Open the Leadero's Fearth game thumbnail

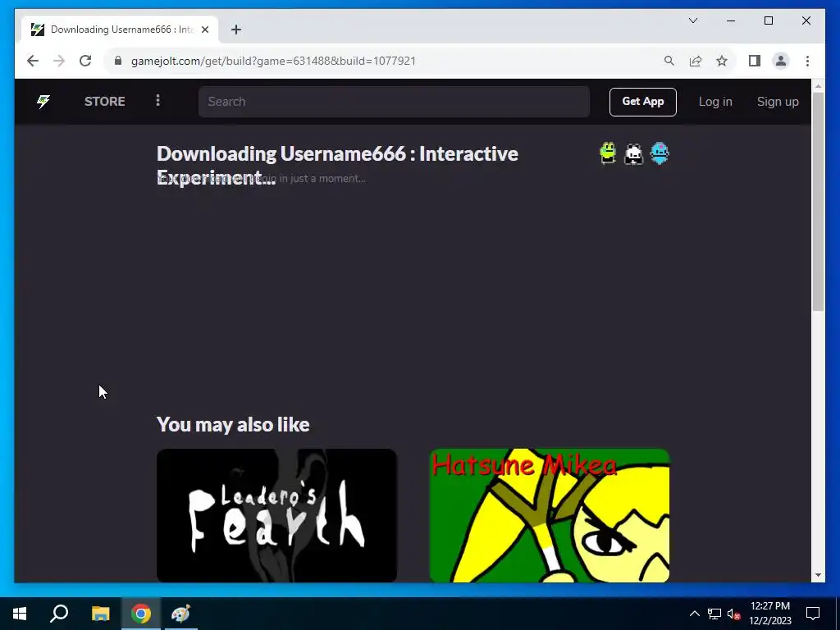[276, 515]
